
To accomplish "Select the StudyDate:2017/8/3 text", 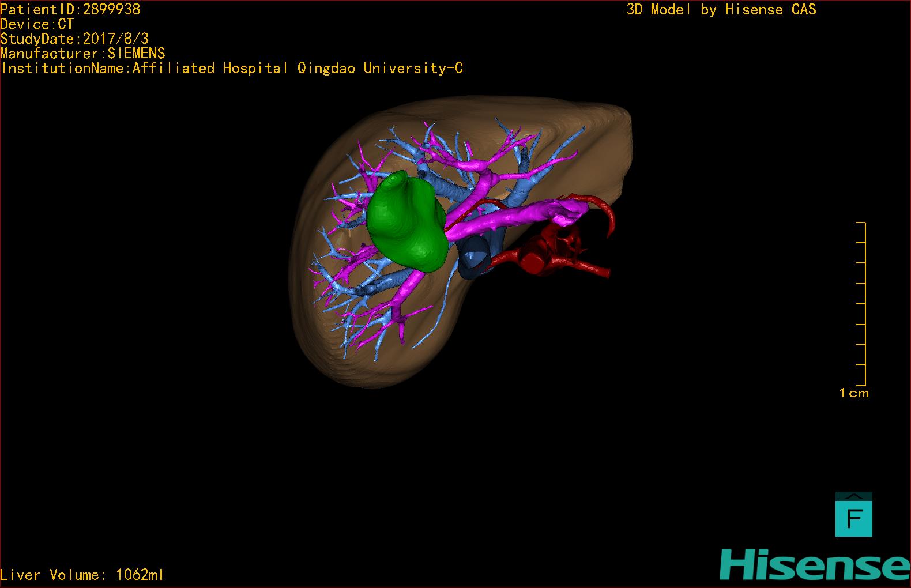I will coord(74,39).
